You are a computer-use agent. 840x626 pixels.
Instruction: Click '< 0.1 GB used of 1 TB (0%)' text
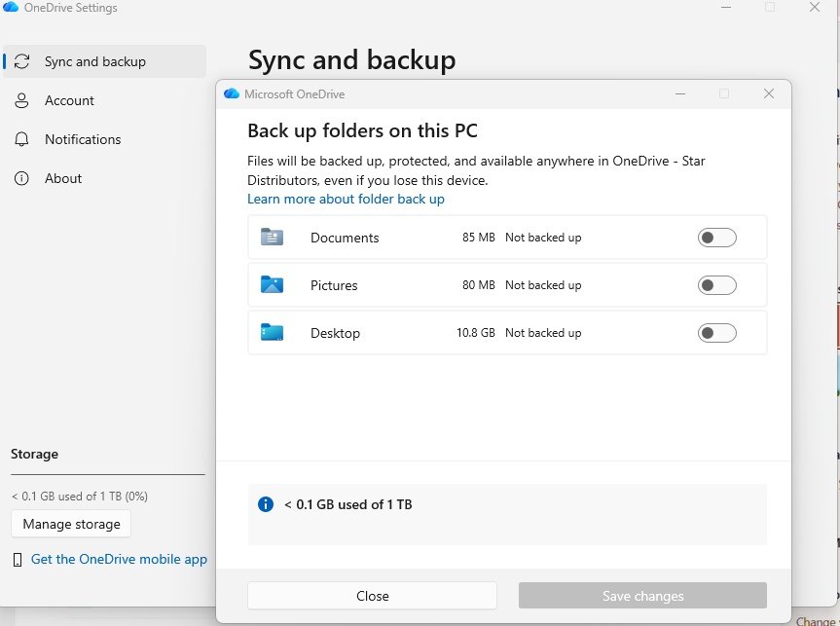pos(79,497)
